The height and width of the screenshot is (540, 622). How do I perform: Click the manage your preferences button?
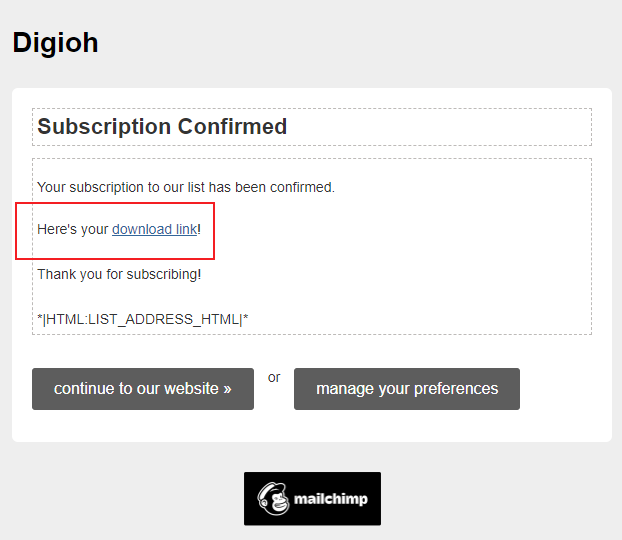406,389
